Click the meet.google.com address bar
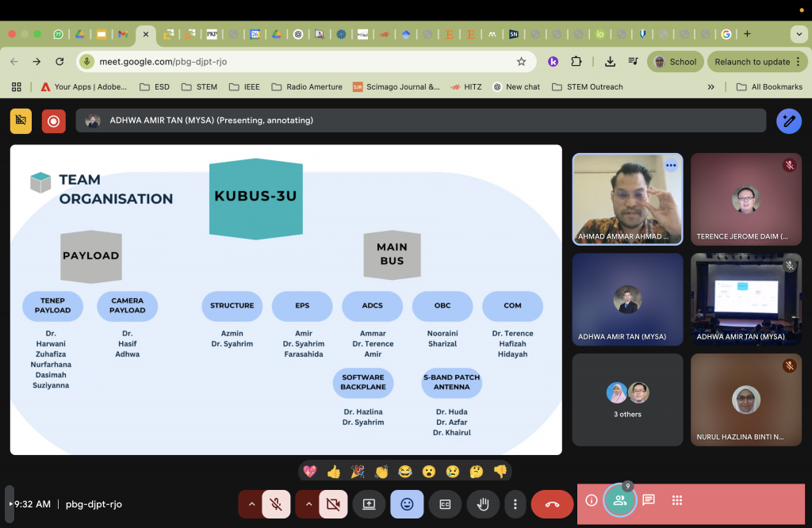The height and width of the screenshot is (528, 812). (x=305, y=62)
